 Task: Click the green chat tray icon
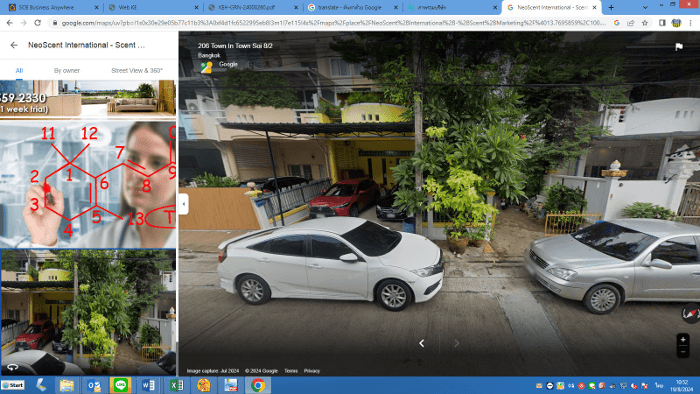tap(592, 386)
